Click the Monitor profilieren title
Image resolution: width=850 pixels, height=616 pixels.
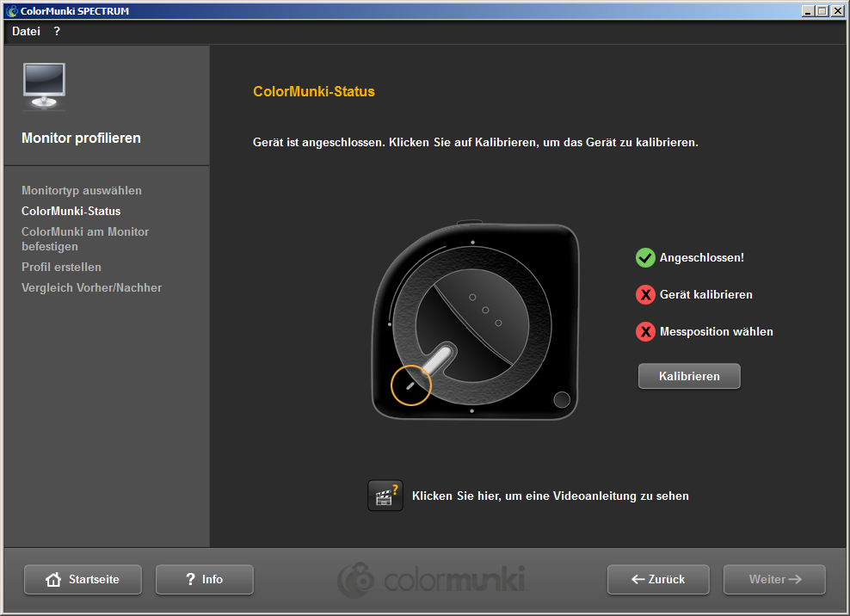pos(82,138)
